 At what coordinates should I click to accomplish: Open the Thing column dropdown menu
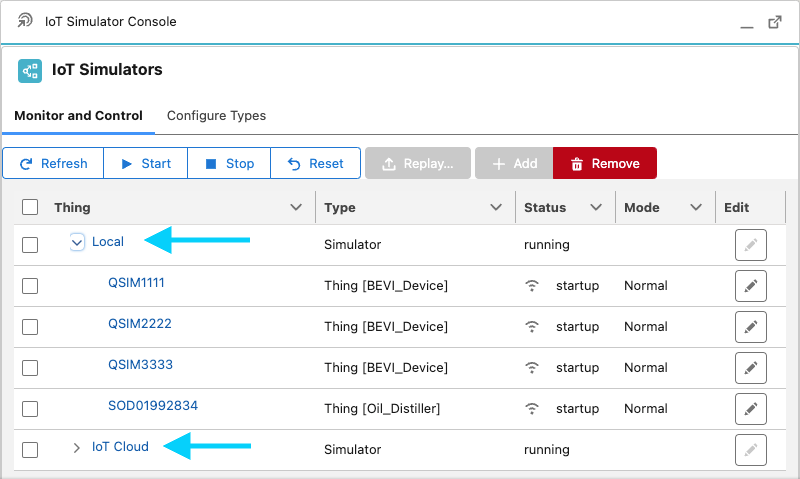point(296,207)
